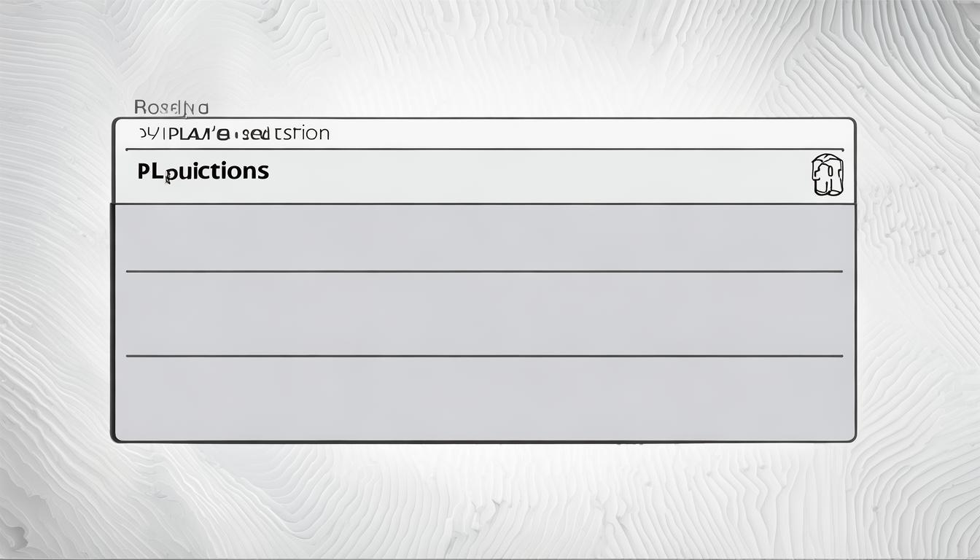
Task: Click the title text in the panel's top bar
Action: [233, 133]
